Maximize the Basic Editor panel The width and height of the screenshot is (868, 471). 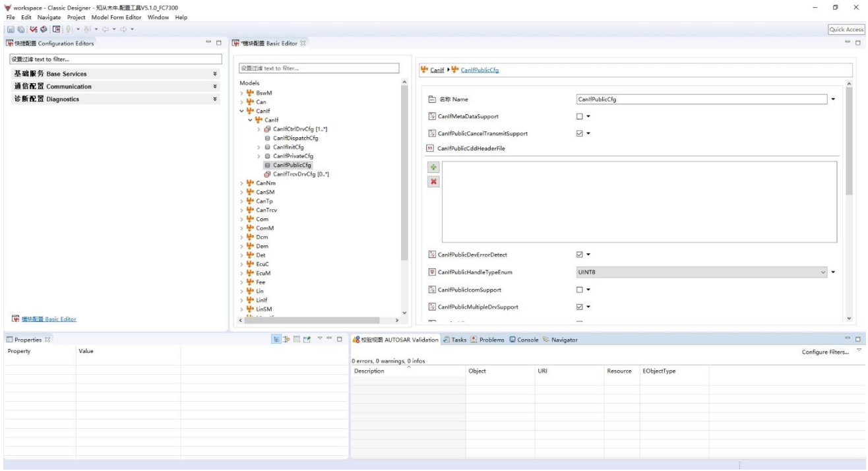(858, 44)
